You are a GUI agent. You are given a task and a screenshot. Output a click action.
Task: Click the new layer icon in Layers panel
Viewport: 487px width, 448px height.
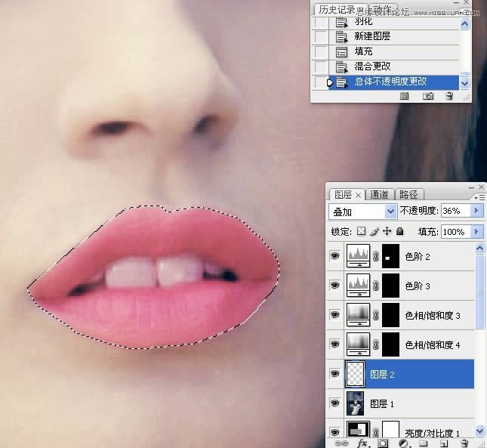443,443
